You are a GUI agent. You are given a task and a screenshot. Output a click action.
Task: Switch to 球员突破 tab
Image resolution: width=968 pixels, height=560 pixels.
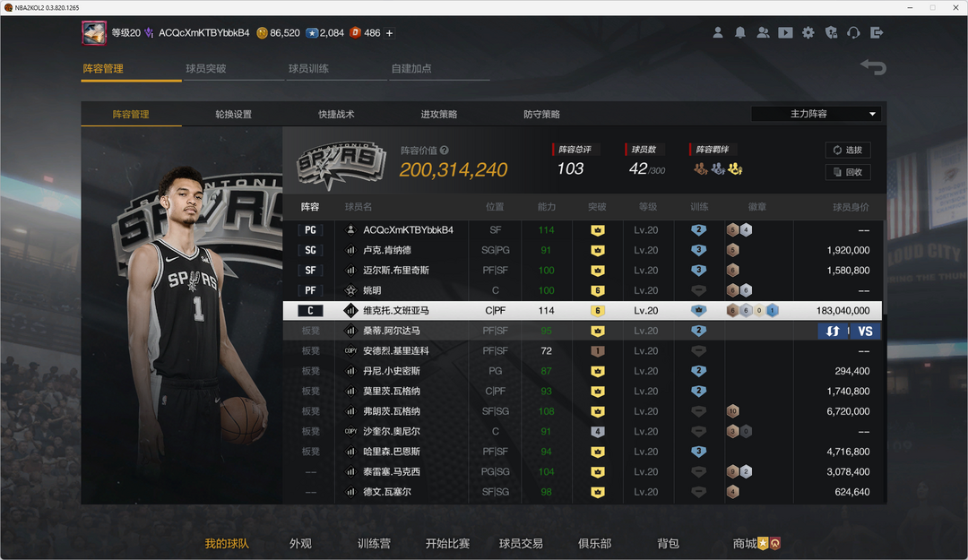pyautogui.click(x=206, y=68)
